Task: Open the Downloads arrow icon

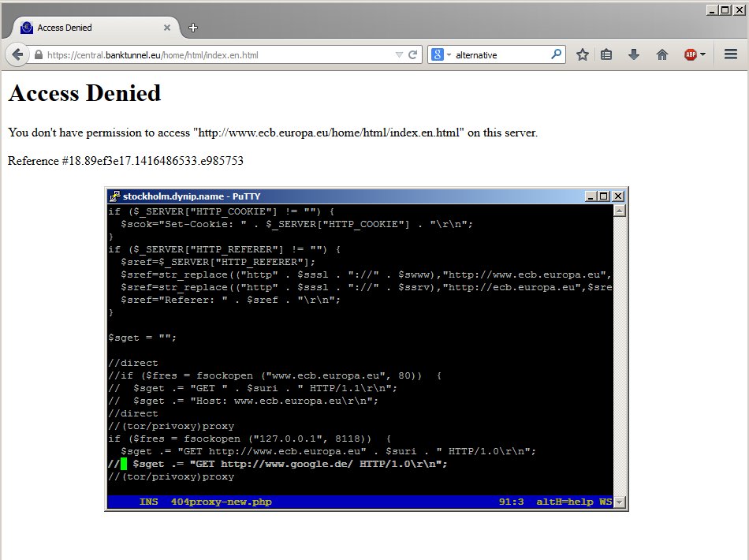Action: click(634, 54)
